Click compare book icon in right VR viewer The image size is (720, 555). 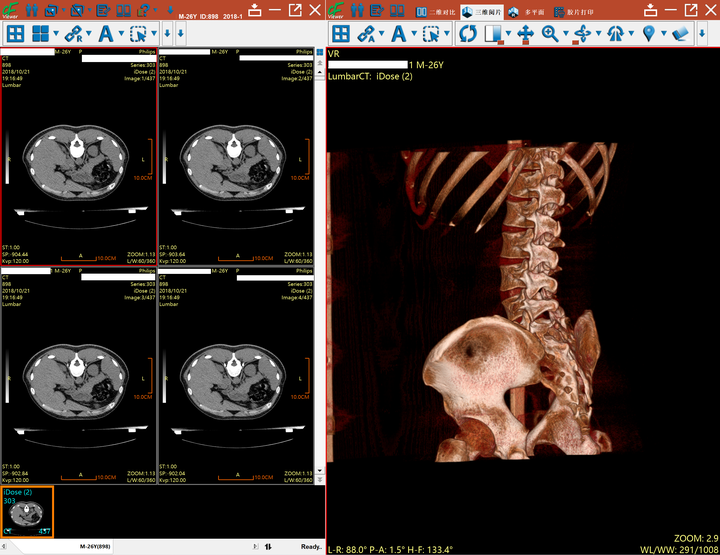397,10
